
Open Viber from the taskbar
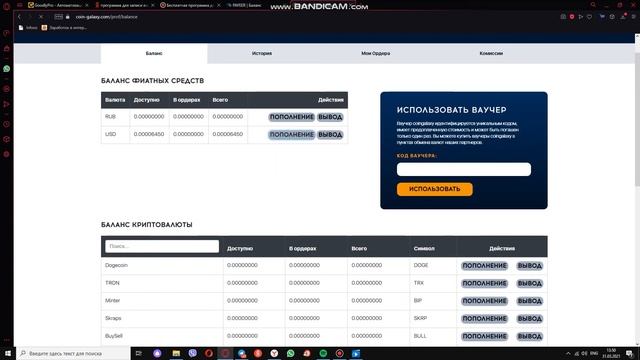193,353
